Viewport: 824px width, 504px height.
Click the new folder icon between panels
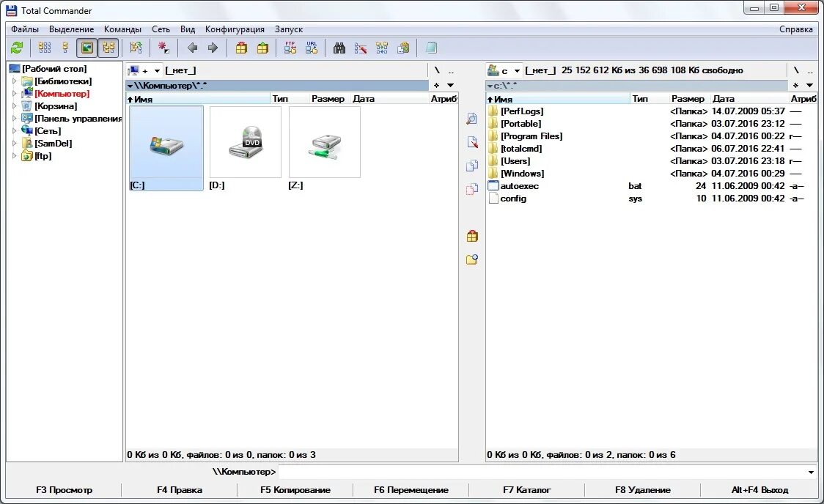click(x=472, y=259)
